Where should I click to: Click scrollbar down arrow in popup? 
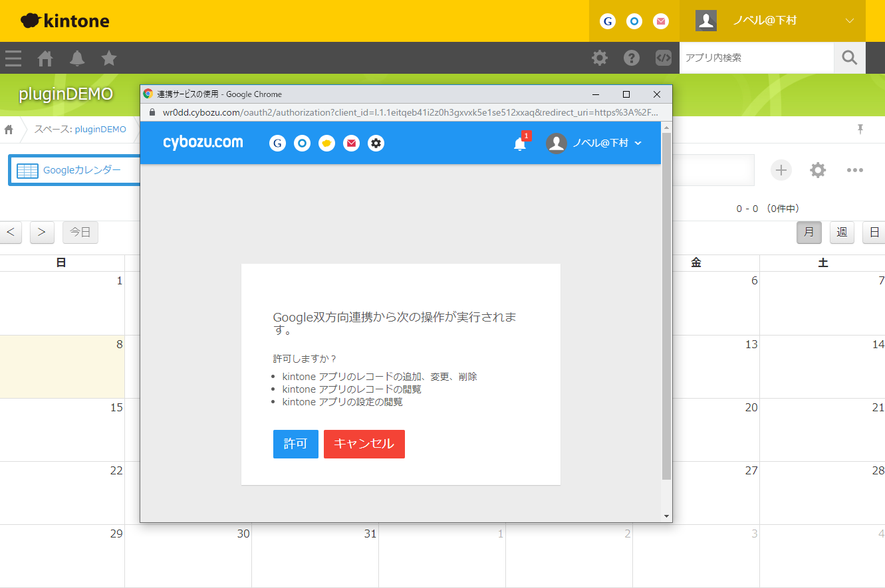pos(666,516)
